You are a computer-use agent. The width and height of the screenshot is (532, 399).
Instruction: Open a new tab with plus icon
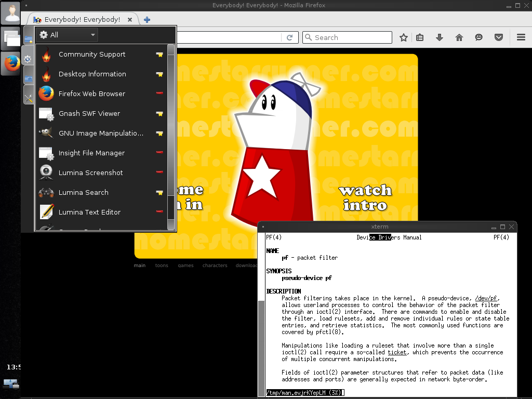pos(147,20)
